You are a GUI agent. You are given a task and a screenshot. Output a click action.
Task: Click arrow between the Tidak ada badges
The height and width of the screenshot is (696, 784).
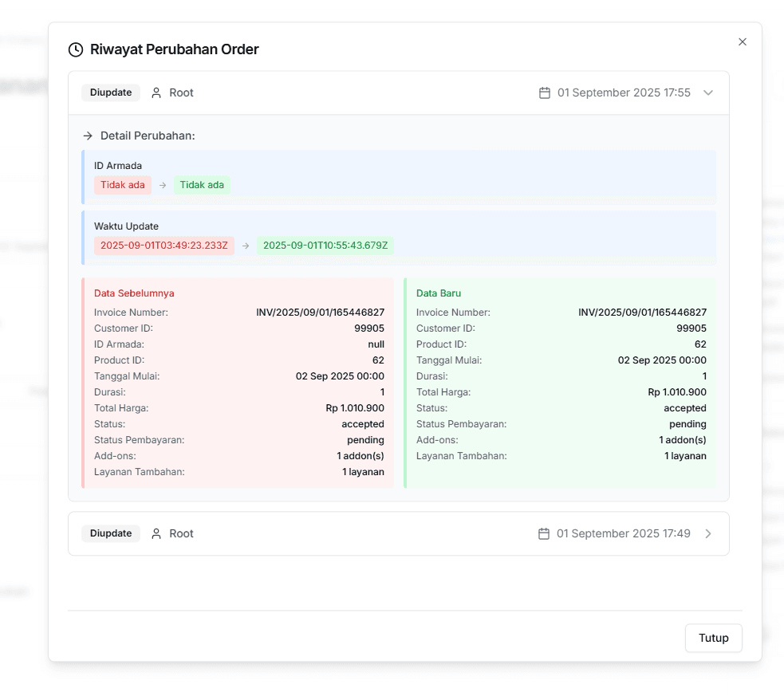click(163, 186)
